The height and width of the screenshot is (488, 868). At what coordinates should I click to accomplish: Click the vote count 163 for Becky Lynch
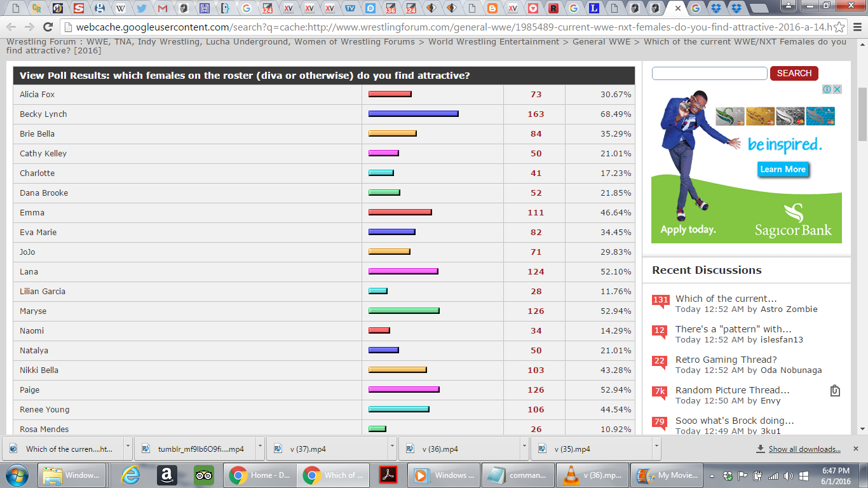coord(536,114)
